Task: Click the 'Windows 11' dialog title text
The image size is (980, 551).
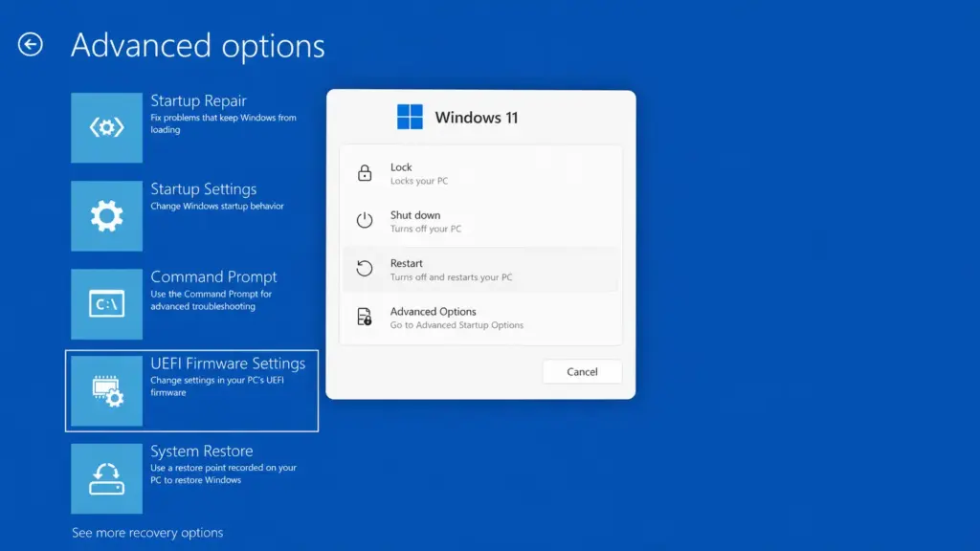Action: tap(477, 118)
